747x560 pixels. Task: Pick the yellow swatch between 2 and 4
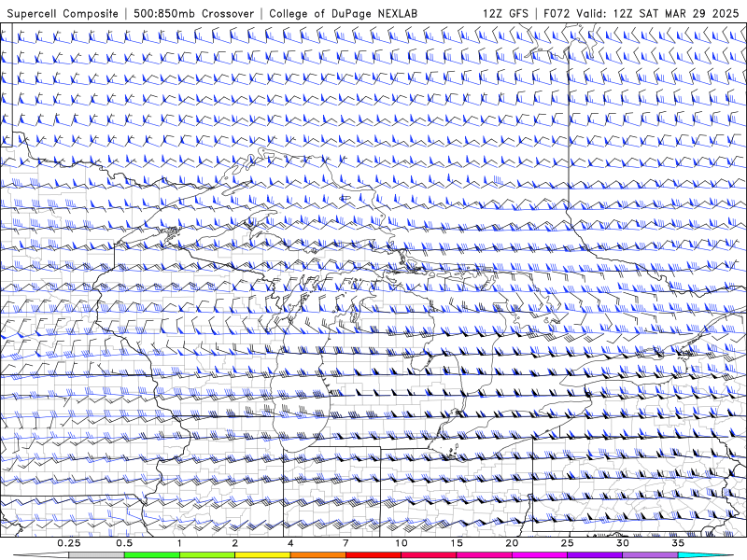(x=262, y=555)
